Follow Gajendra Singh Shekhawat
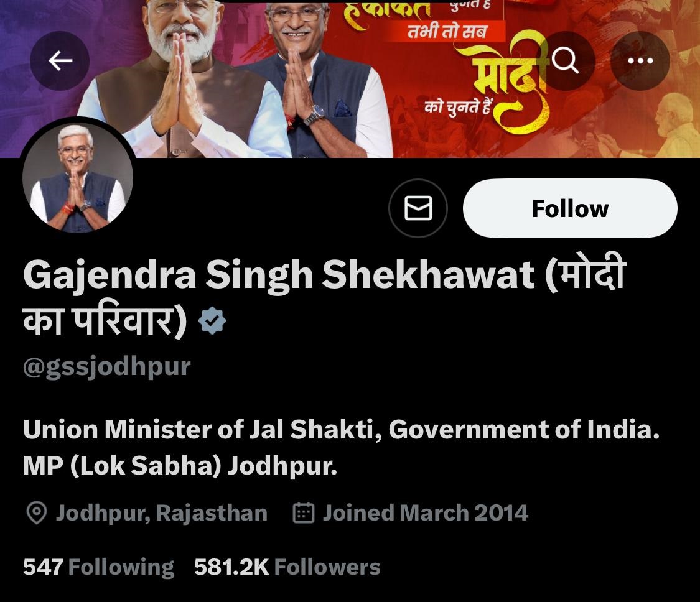Viewport: 700px width, 602px height. (570, 208)
